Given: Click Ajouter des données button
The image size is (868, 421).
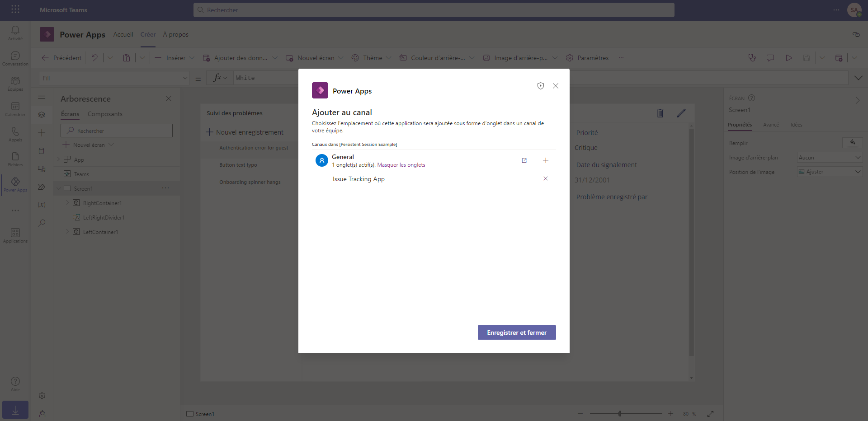Looking at the screenshot, I should point(235,58).
